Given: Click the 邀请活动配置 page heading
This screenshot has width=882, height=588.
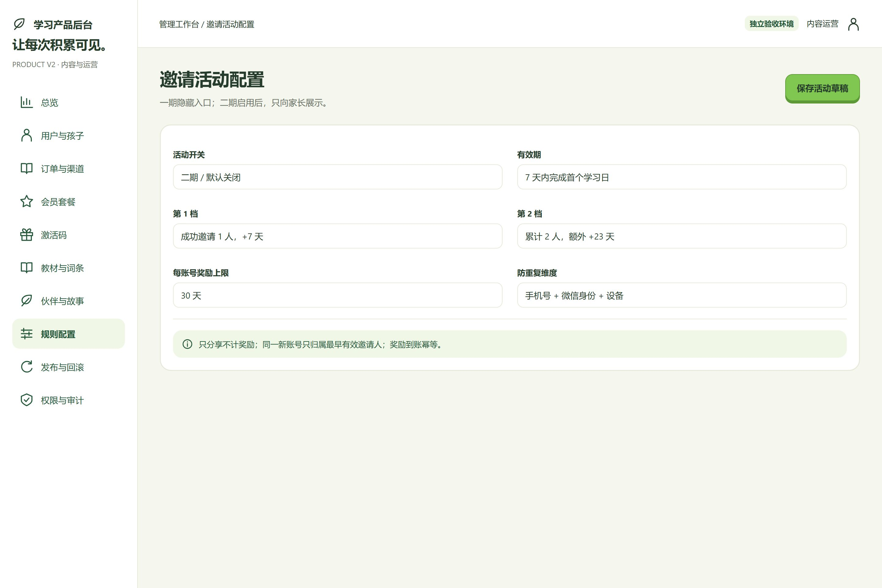Looking at the screenshot, I should click(212, 80).
